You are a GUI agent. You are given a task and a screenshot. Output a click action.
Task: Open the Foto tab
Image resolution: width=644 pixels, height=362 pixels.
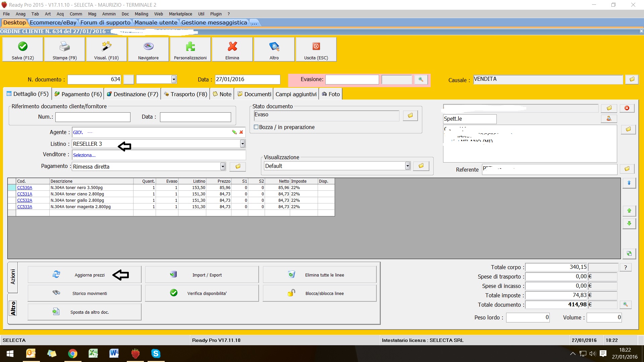[x=331, y=94]
